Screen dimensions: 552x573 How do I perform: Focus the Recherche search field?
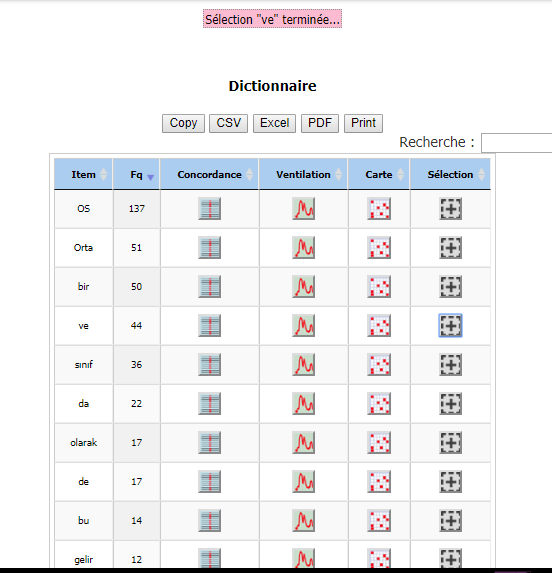click(x=517, y=143)
